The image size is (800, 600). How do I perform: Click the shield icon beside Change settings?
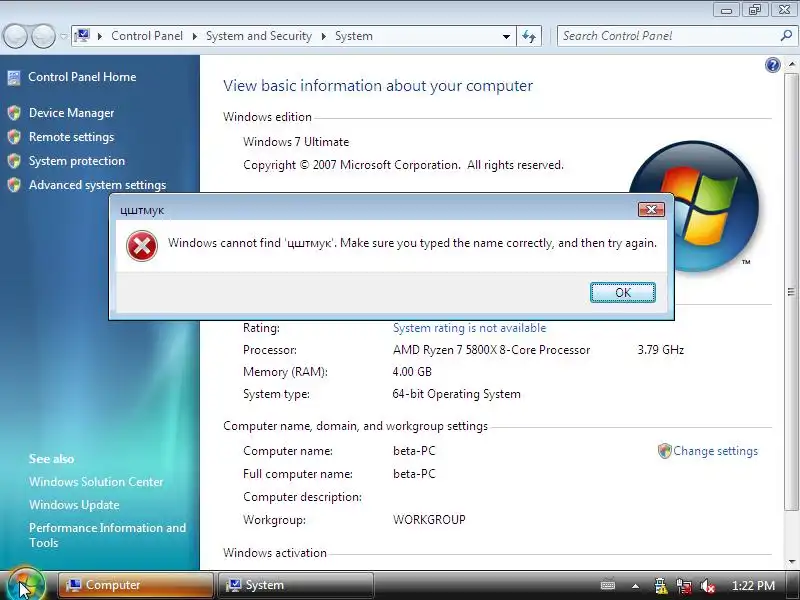[x=664, y=451]
